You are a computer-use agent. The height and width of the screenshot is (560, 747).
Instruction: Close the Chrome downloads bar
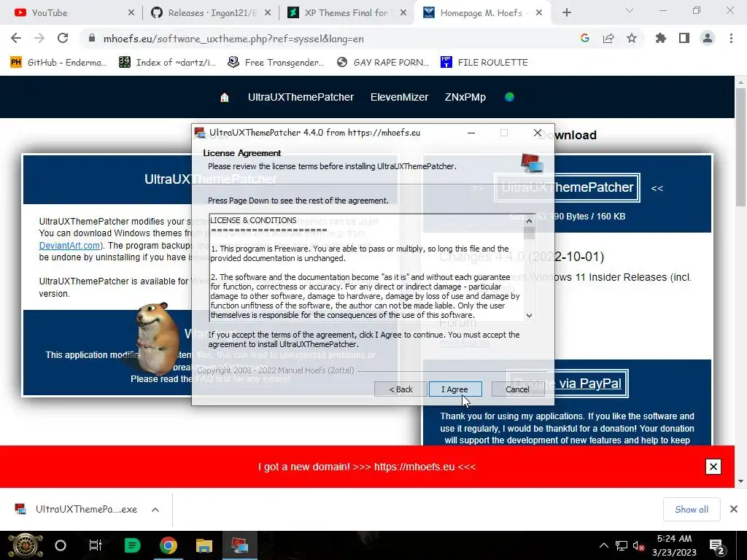[x=734, y=510]
